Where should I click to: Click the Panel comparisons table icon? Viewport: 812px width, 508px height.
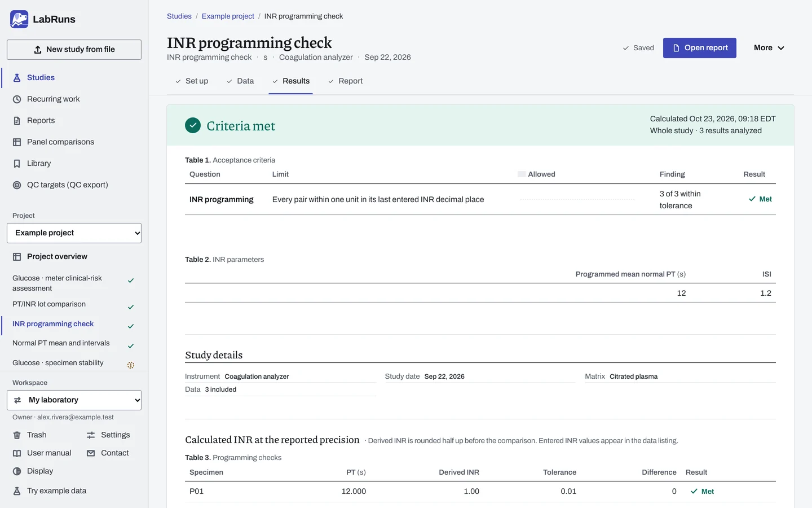pyautogui.click(x=17, y=142)
